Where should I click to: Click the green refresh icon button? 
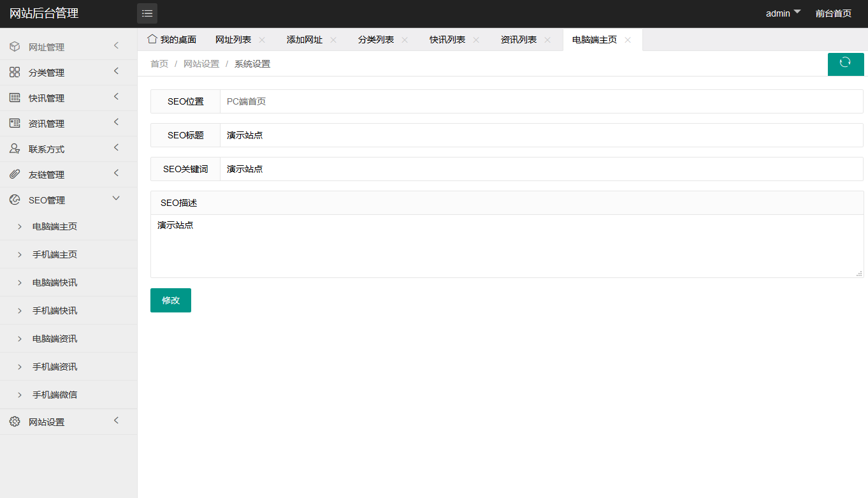pos(845,62)
